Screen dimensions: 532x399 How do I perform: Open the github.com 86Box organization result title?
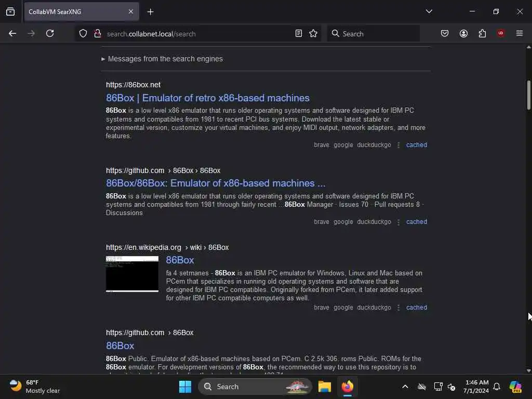click(x=120, y=345)
